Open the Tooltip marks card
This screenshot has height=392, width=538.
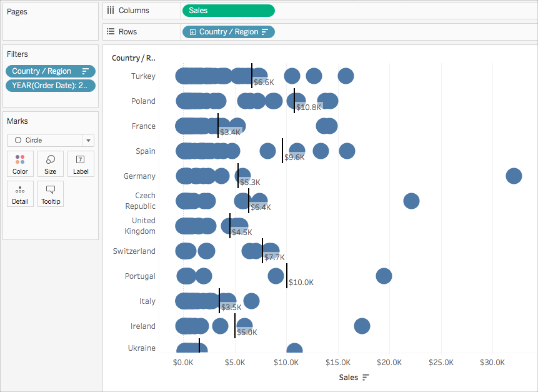(51, 194)
